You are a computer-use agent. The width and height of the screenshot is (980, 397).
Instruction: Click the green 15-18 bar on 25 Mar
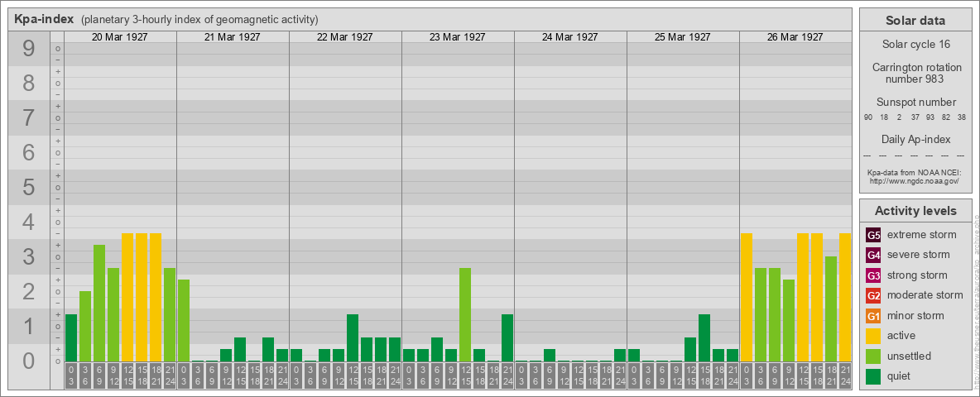tap(704, 337)
